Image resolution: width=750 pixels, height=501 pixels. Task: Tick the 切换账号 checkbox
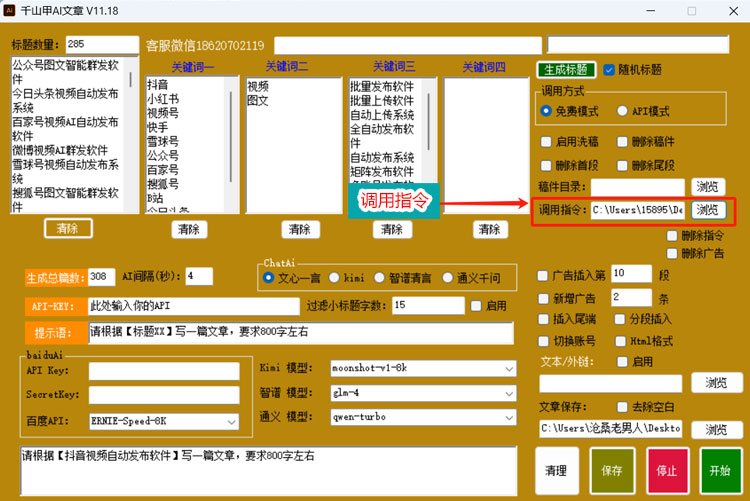(543, 341)
